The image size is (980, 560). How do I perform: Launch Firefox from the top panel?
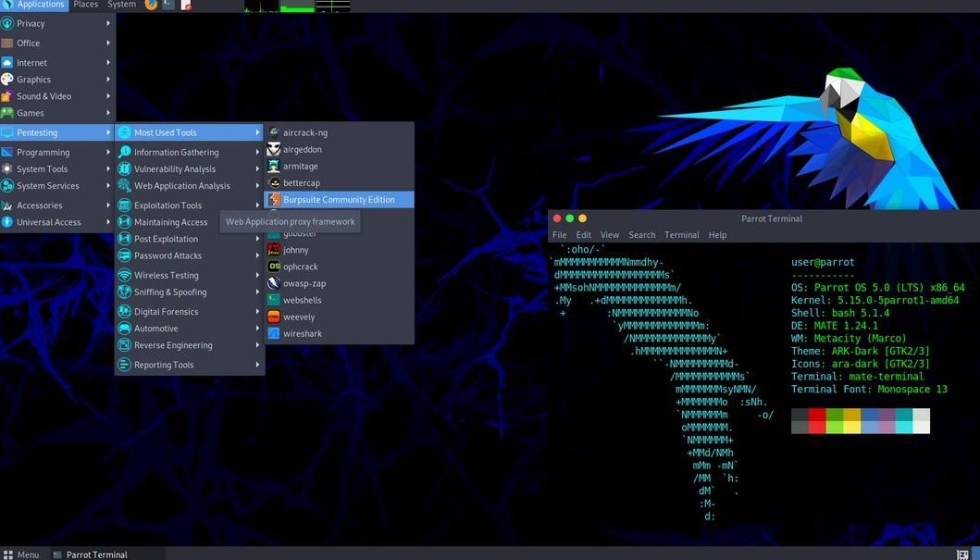tap(151, 5)
